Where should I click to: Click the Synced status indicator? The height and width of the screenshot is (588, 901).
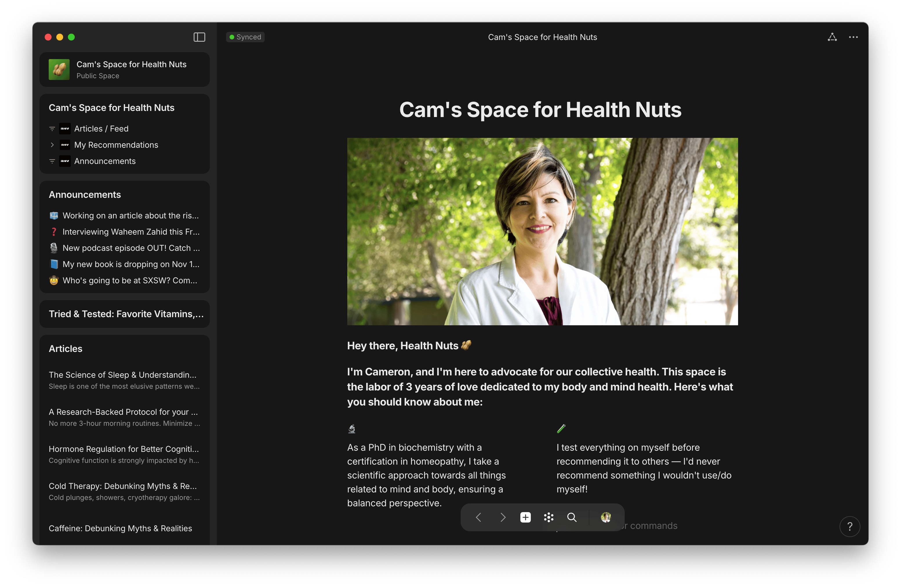point(245,37)
